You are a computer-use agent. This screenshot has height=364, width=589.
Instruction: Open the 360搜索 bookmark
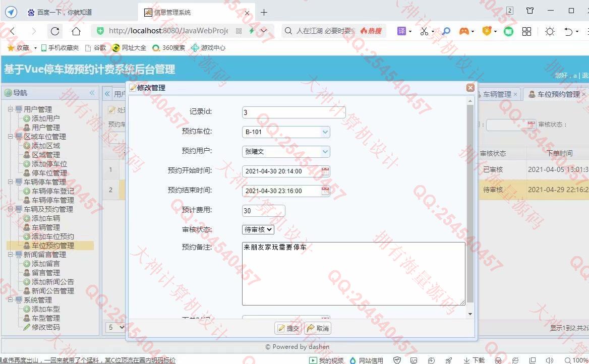pos(169,48)
